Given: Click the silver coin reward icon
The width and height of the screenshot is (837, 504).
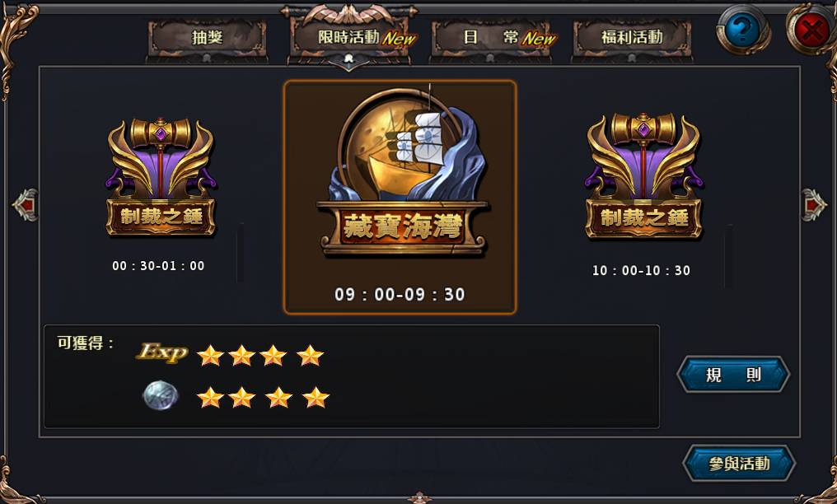Looking at the screenshot, I should click(161, 396).
